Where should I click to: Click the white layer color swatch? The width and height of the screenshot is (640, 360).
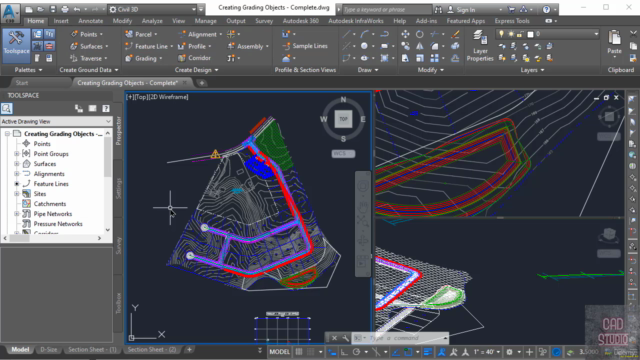[530, 34]
